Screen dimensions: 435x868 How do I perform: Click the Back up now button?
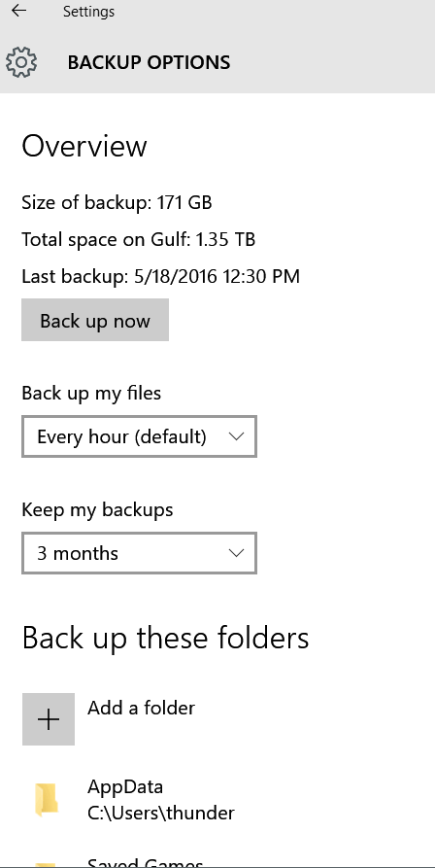(x=95, y=320)
